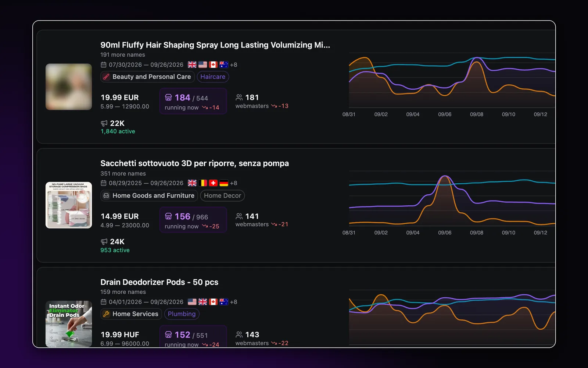
Task: Open the hair shaping spray product thumbnail
Action: coord(69,87)
